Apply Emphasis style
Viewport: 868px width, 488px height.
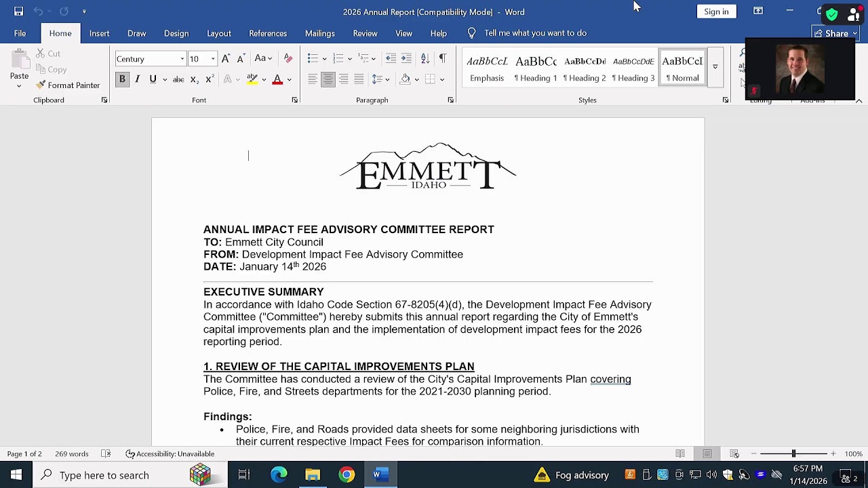[487, 68]
